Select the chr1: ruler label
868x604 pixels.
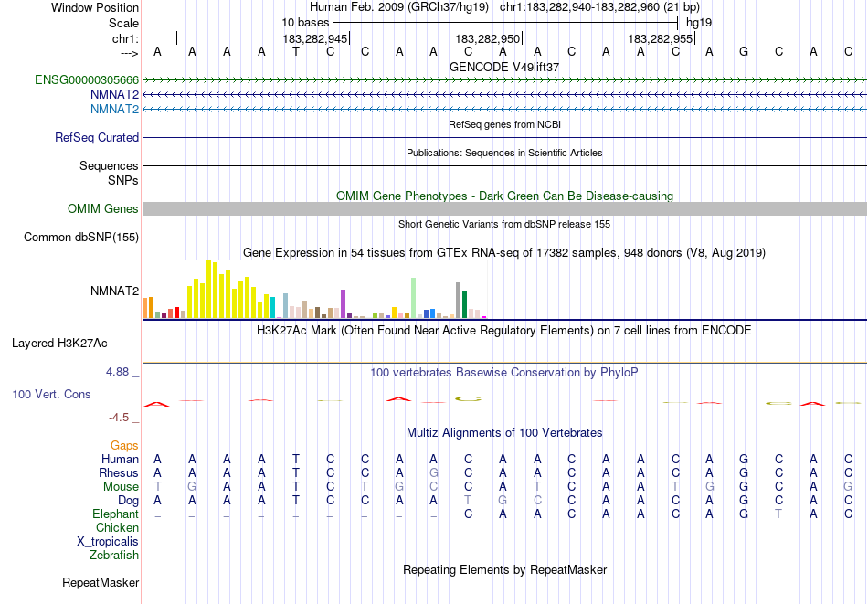click(x=125, y=38)
